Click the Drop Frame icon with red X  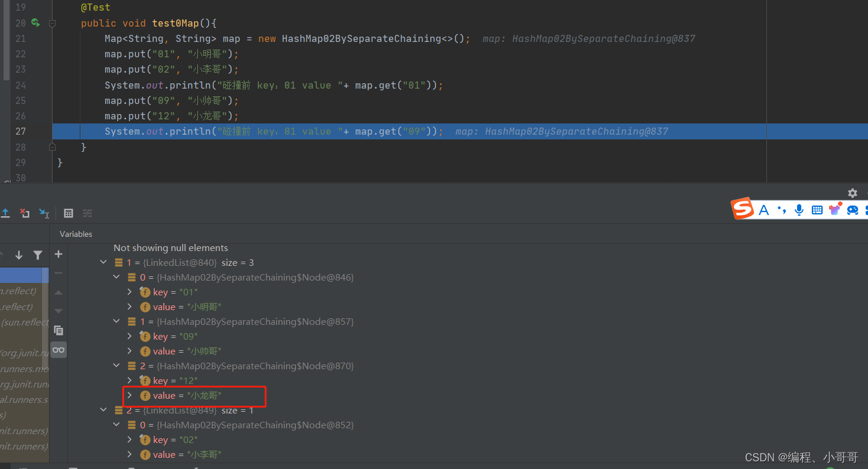tap(25, 213)
